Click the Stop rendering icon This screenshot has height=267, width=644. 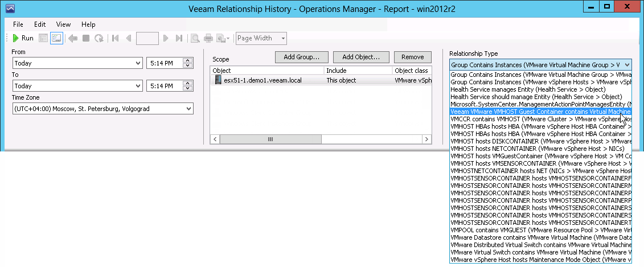86,38
